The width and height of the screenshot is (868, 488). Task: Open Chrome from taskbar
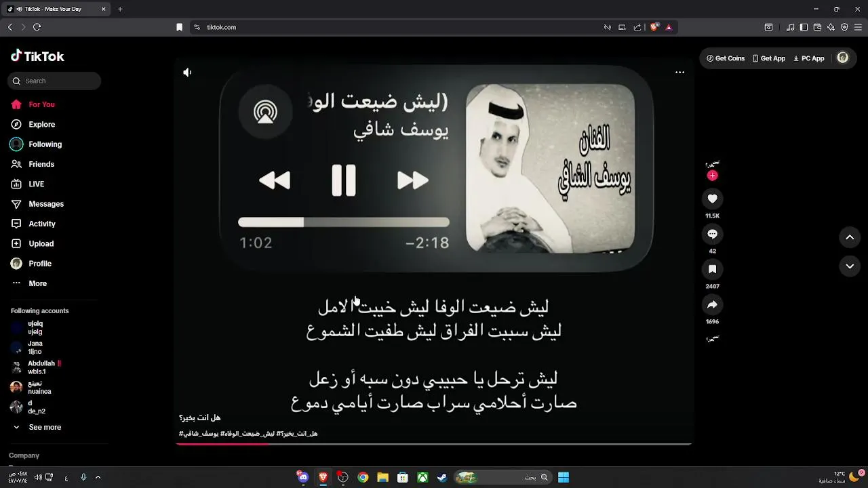tap(363, 477)
